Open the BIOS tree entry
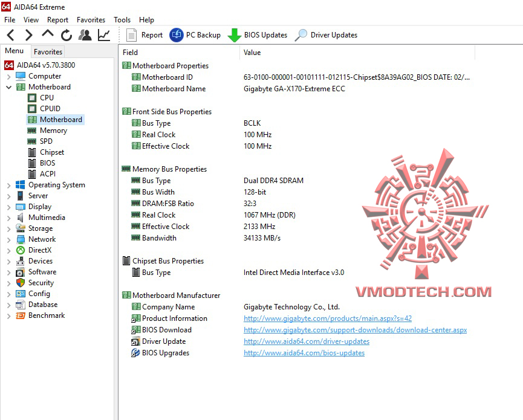The width and height of the screenshot is (523, 420). (x=47, y=163)
